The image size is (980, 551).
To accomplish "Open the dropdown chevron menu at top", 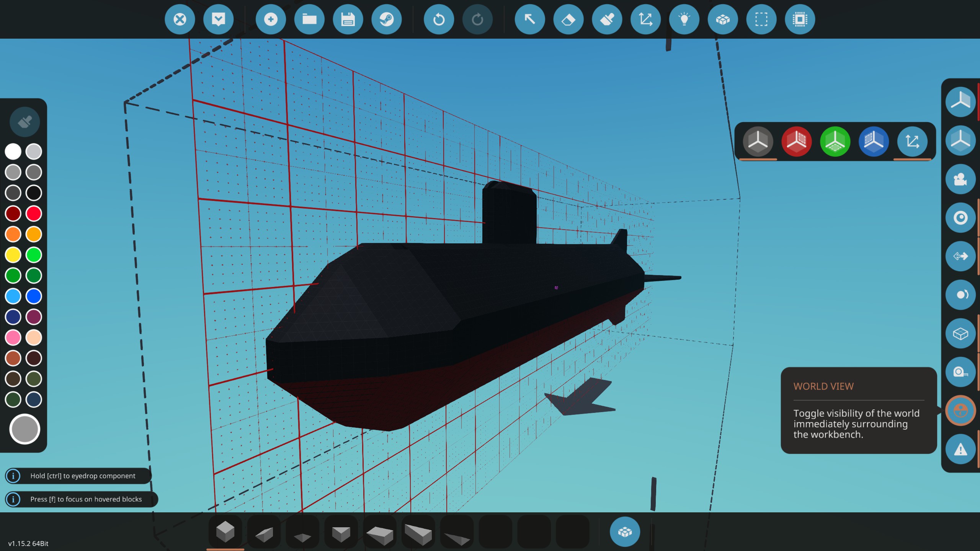I will [218, 19].
